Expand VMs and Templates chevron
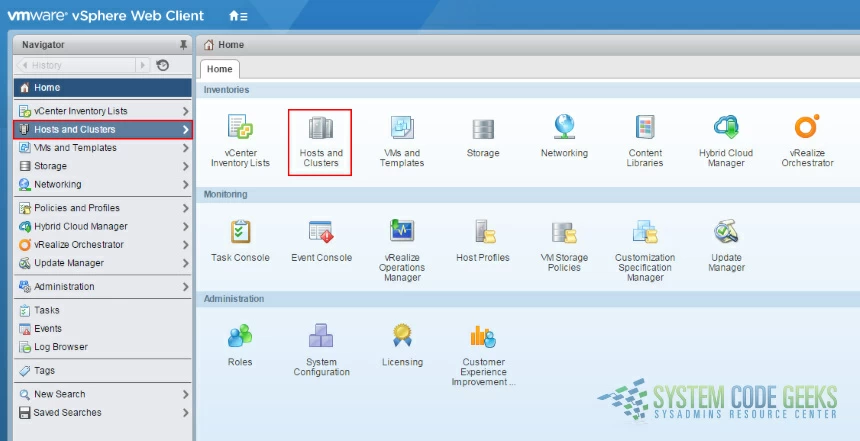 pyautogui.click(x=185, y=148)
